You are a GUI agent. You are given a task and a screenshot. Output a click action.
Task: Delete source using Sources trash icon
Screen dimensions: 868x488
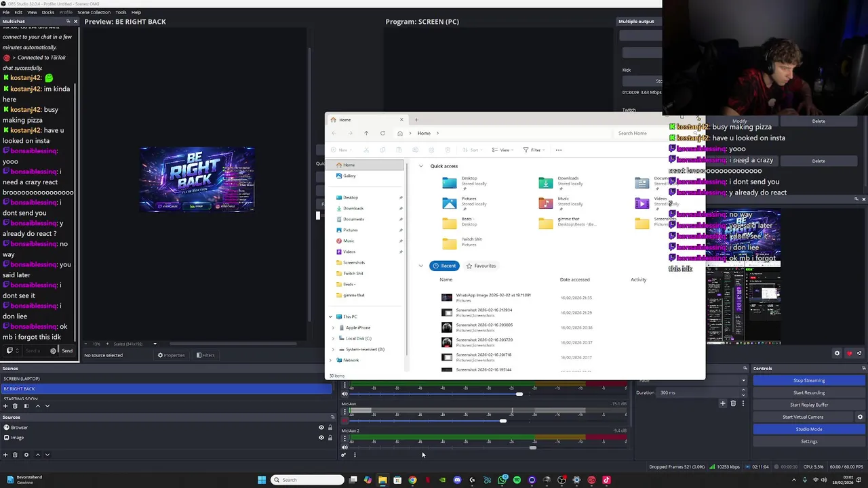16,455
